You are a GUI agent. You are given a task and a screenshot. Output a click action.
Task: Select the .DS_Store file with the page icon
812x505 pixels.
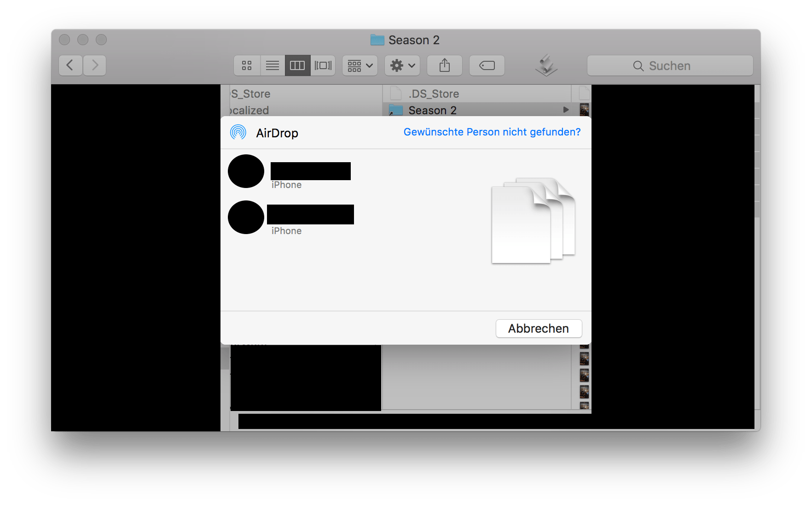tap(477, 94)
